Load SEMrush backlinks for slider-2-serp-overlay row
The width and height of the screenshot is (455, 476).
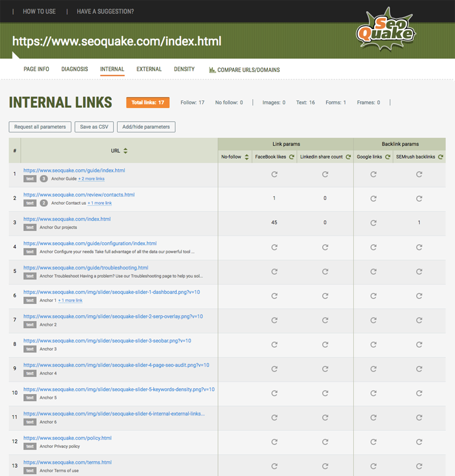click(419, 320)
